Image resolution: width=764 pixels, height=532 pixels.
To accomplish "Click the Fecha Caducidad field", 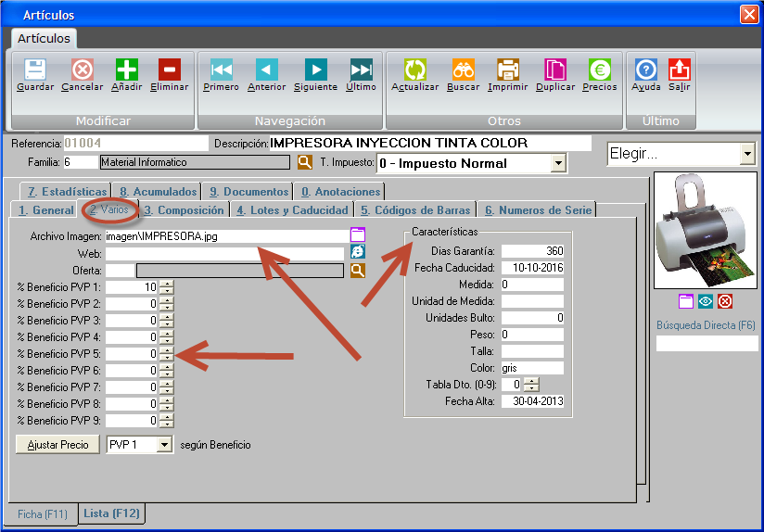I will [x=532, y=268].
